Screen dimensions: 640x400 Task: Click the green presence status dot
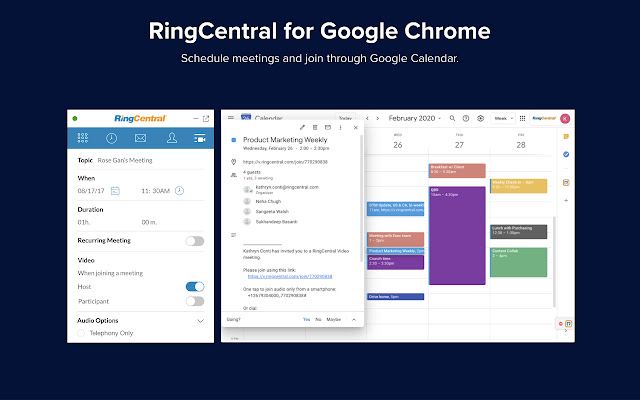coord(75,118)
